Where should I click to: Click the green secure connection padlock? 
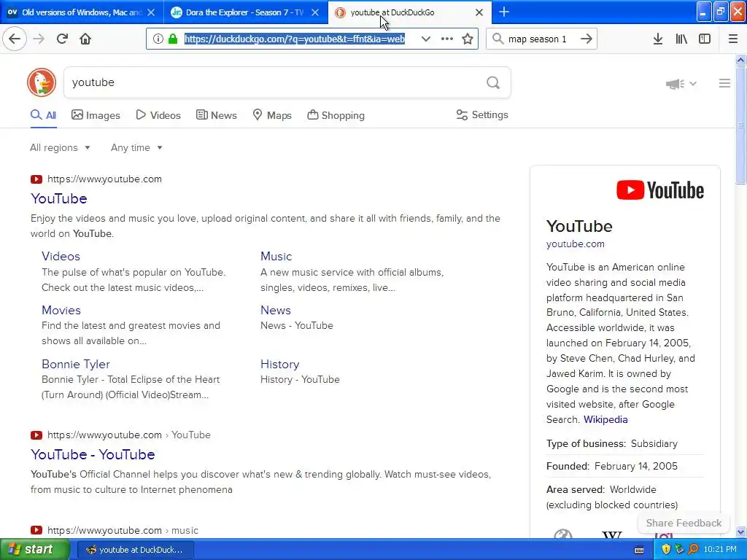coord(173,39)
